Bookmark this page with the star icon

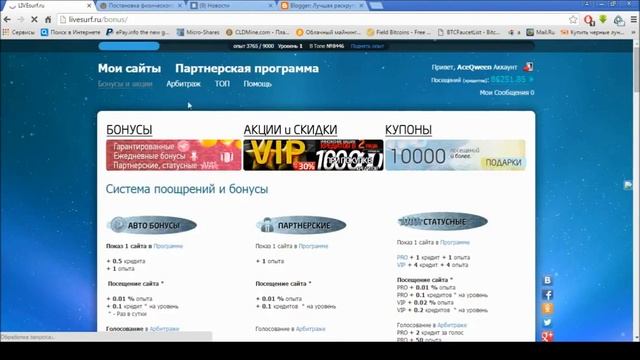(x=573, y=20)
